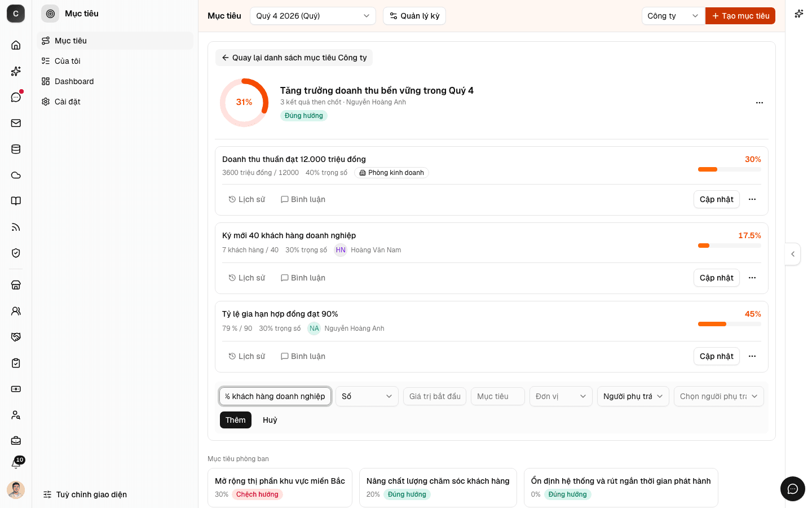Click the 31% circular progress ring
This screenshot has height=508, width=812.
point(244,102)
